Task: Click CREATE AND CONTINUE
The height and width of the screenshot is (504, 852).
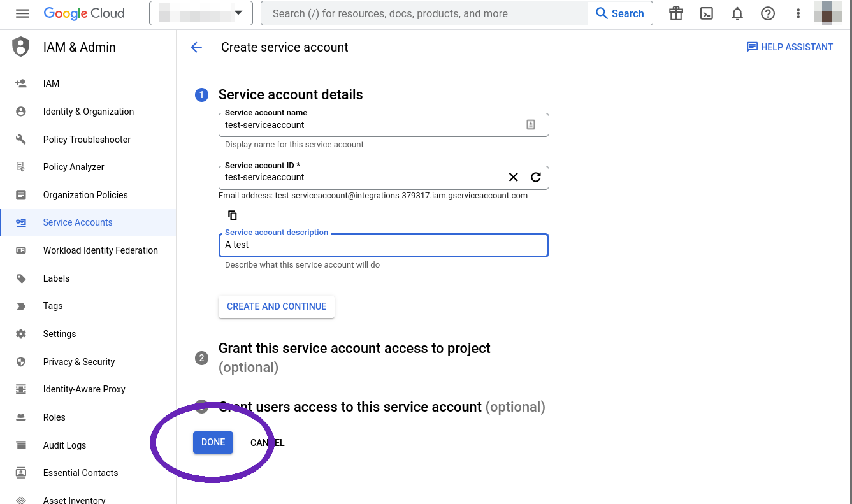Action: click(276, 306)
